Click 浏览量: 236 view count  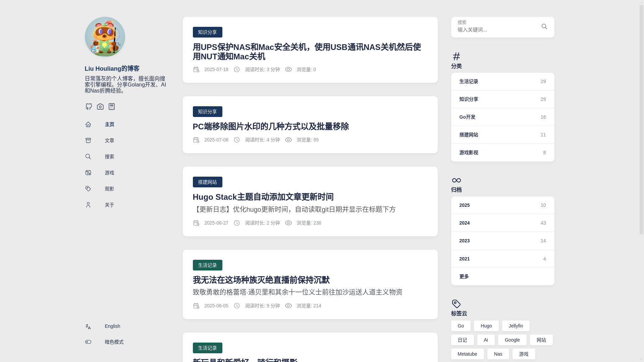click(309, 223)
